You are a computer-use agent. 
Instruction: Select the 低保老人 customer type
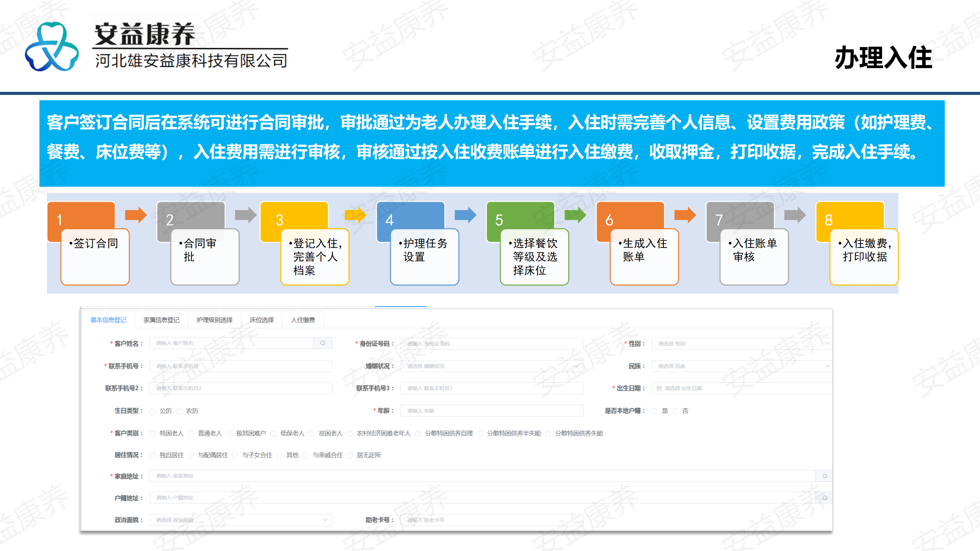click(273, 434)
